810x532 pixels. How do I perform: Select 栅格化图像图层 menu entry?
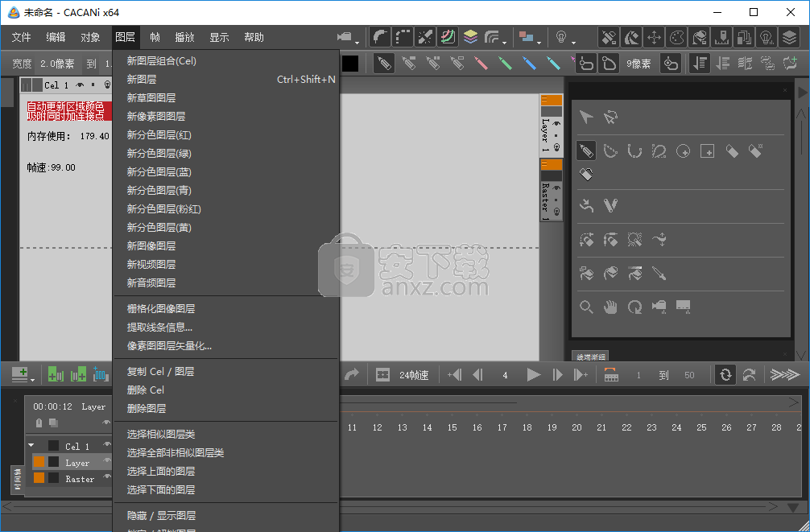click(x=225, y=309)
